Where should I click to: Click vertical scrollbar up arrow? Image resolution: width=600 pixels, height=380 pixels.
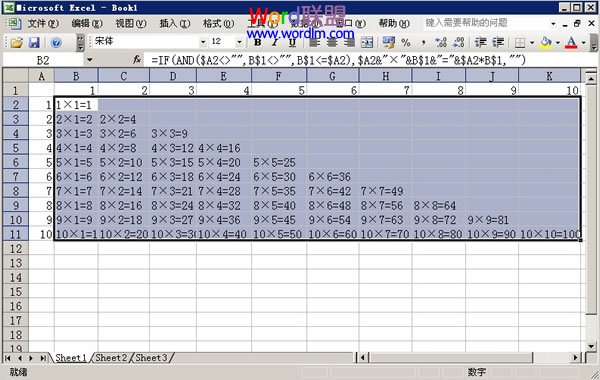point(591,79)
